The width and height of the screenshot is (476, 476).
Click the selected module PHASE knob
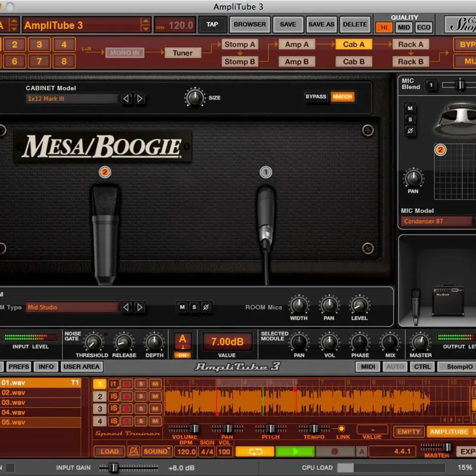360,342
